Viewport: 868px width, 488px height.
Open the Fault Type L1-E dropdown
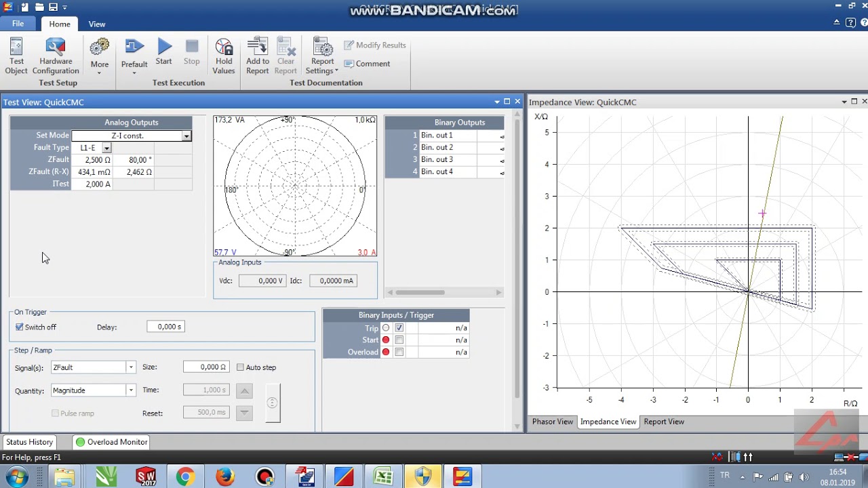(106, 148)
